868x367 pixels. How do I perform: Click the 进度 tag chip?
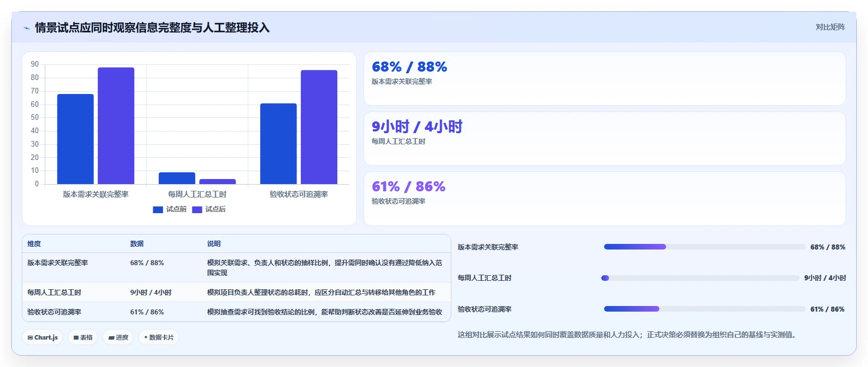(118, 337)
